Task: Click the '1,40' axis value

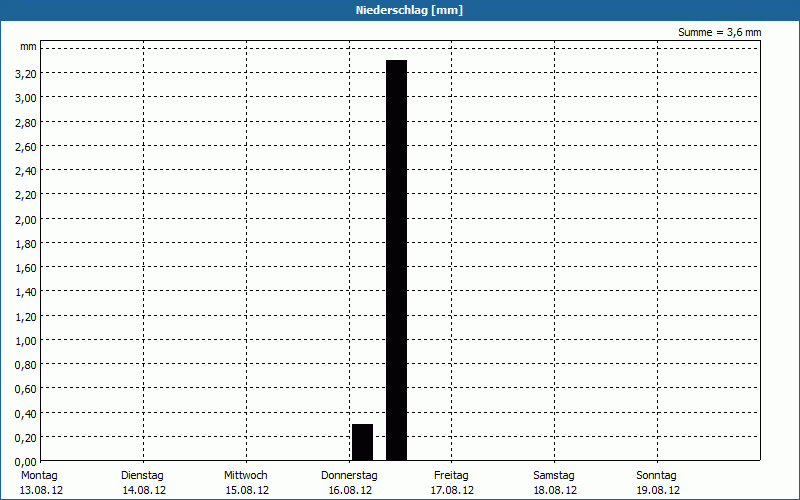Action: pyautogui.click(x=26, y=293)
